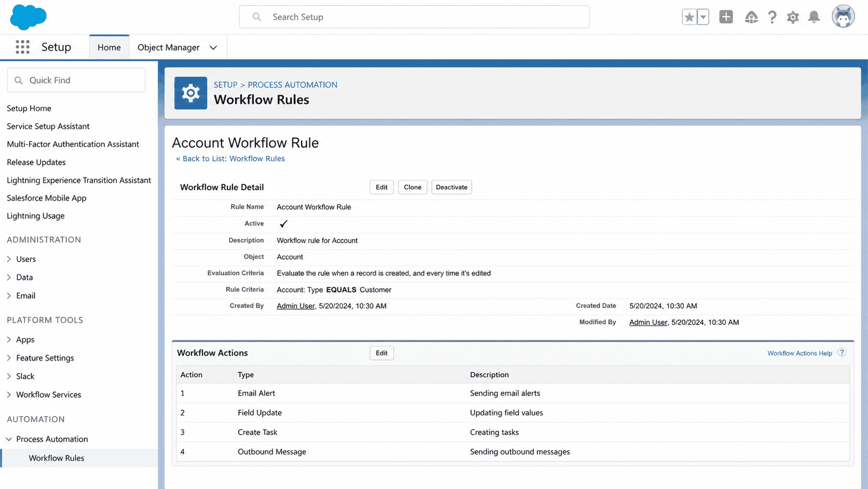
Task: Expand the Users section
Action: (x=9, y=259)
